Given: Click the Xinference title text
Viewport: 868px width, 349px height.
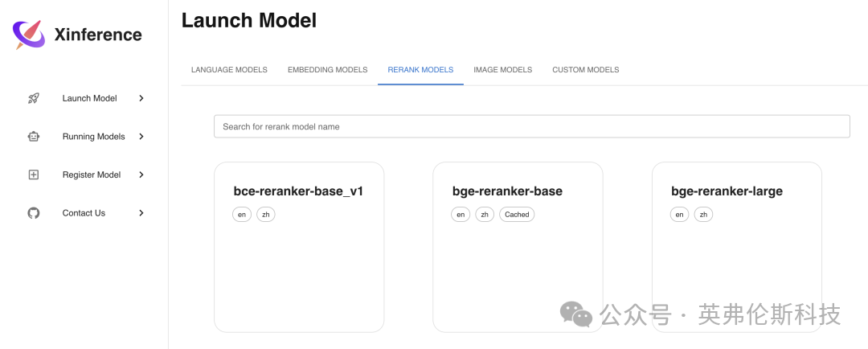Looking at the screenshot, I should tap(98, 35).
